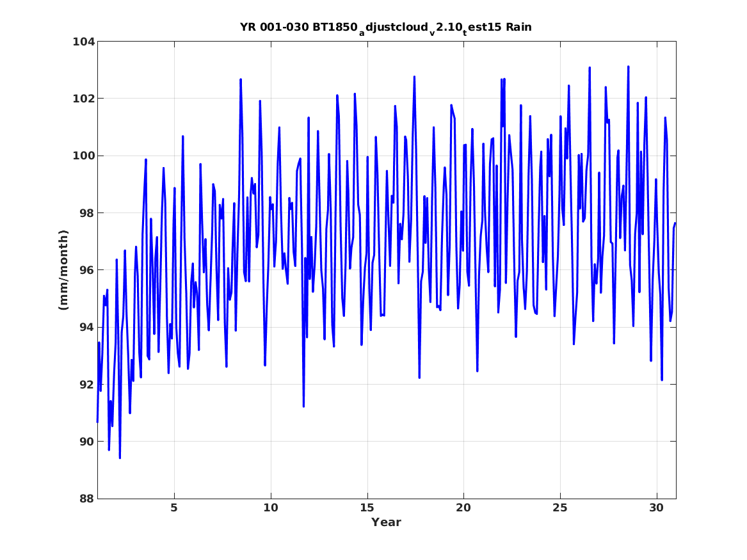Click the x-axis tick label '5'

click(x=174, y=508)
